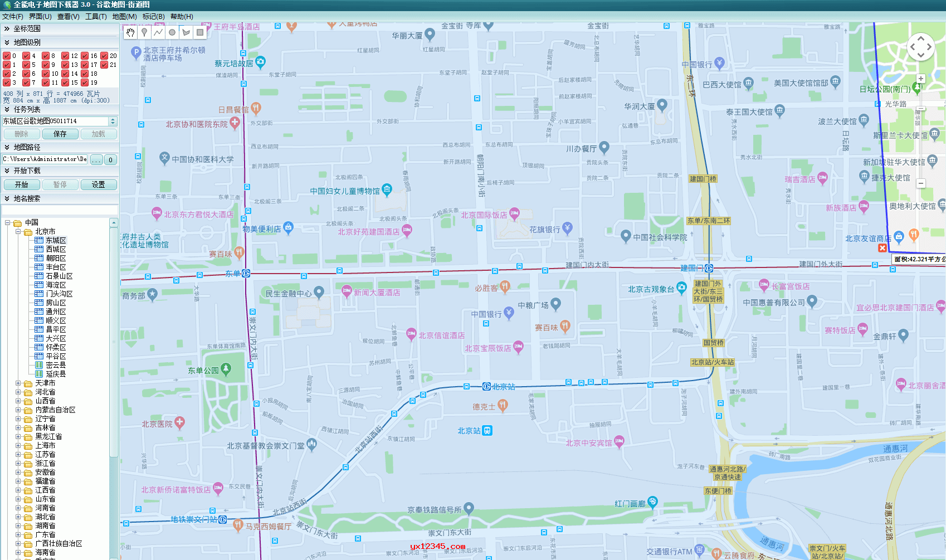Select 朝阳区 in the region tree
Image resolution: width=946 pixels, height=560 pixels.
[x=56, y=258]
